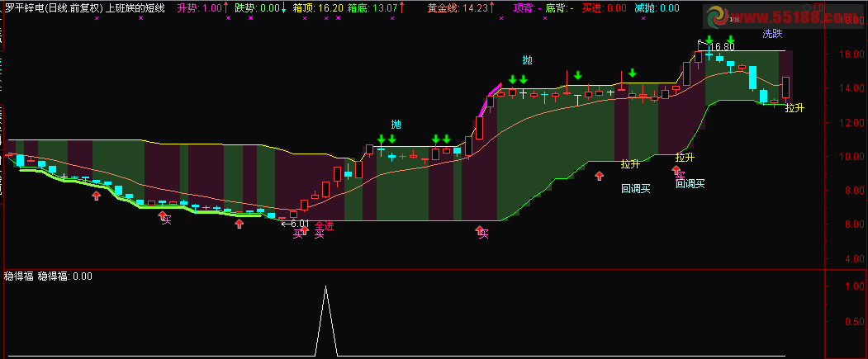Select stock title 罗平锌电(日线.前复权)

pyautogui.click(x=55, y=8)
